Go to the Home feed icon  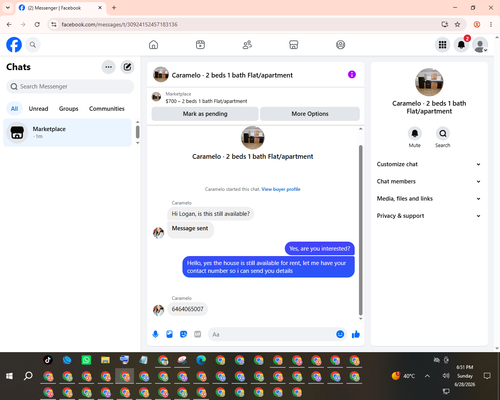[x=153, y=45]
